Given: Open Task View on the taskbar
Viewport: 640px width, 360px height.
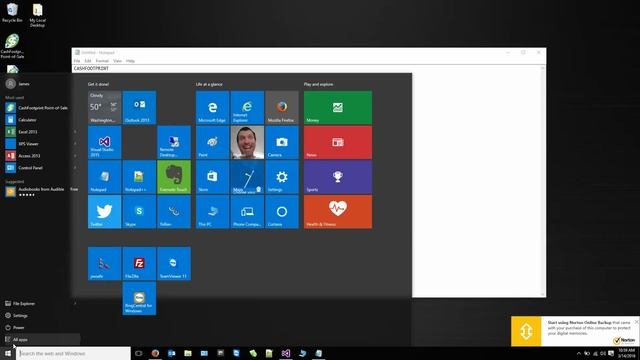Looking at the screenshot, I should [139, 353].
